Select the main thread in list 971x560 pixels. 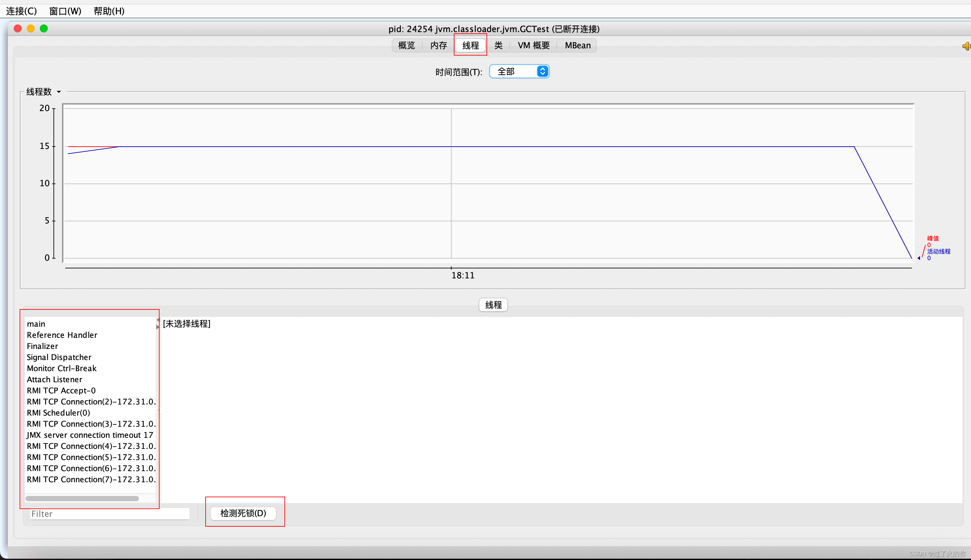(x=36, y=324)
